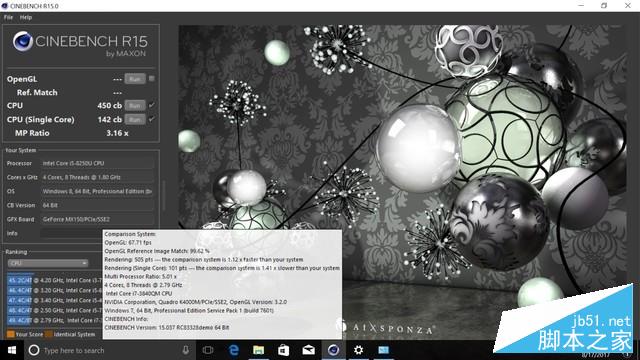Image resolution: width=640 pixels, height=360 pixels.
Task: Open Settings gear from the taskbar
Action: (358, 350)
